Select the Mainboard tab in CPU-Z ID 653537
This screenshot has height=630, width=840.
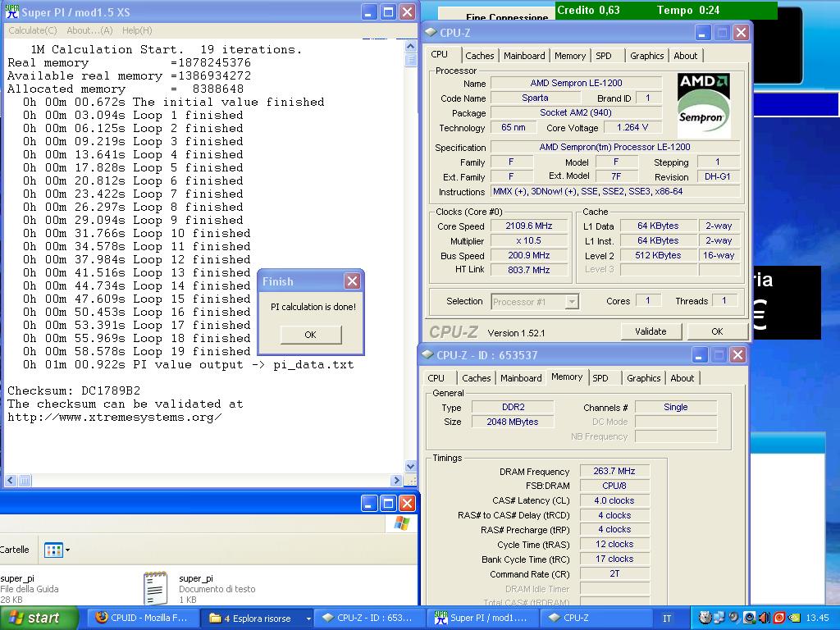click(521, 378)
